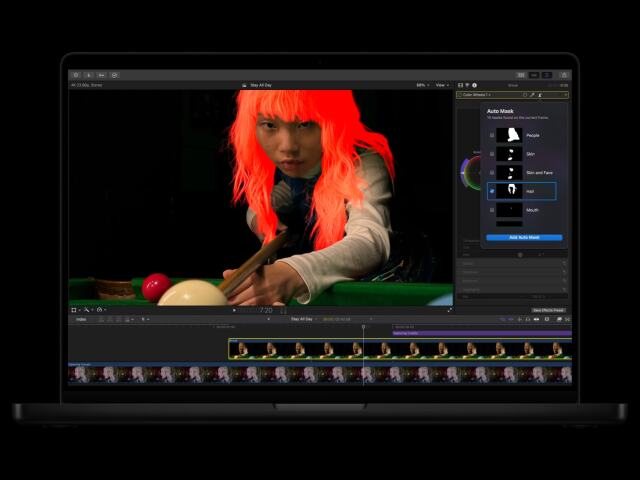640x480 pixels.
Task: Check the People mask checkbox
Action: coord(492,135)
